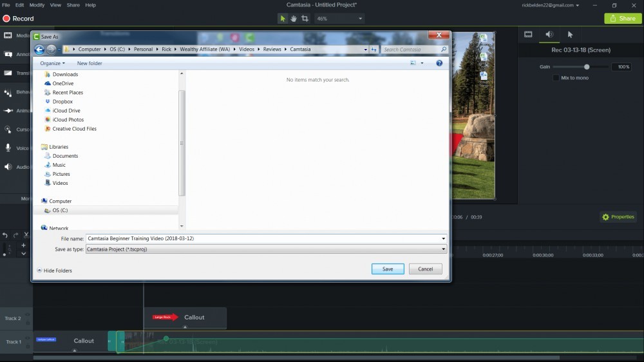The width and height of the screenshot is (644, 362).
Task: Click the blue help question mark icon
Action: click(x=439, y=63)
